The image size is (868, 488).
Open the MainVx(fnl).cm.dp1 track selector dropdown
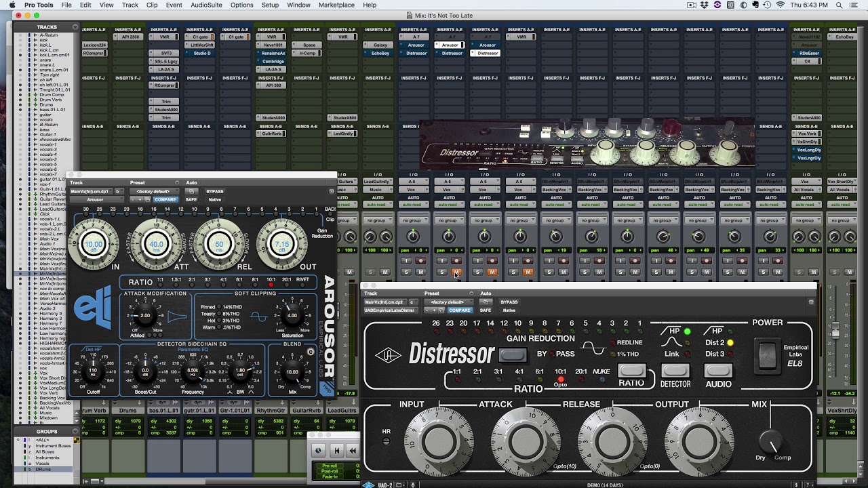[91, 191]
